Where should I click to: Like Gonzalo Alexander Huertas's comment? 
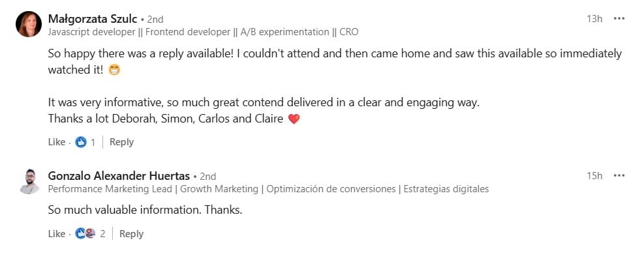(x=57, y=234)
